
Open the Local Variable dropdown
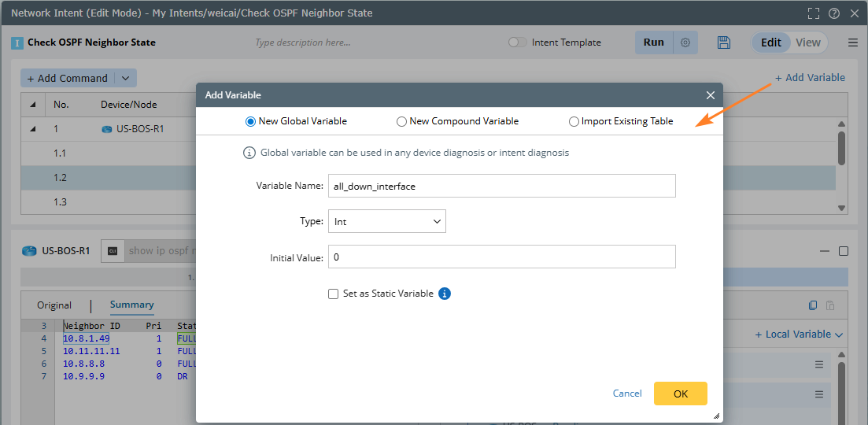pos(799,334)
